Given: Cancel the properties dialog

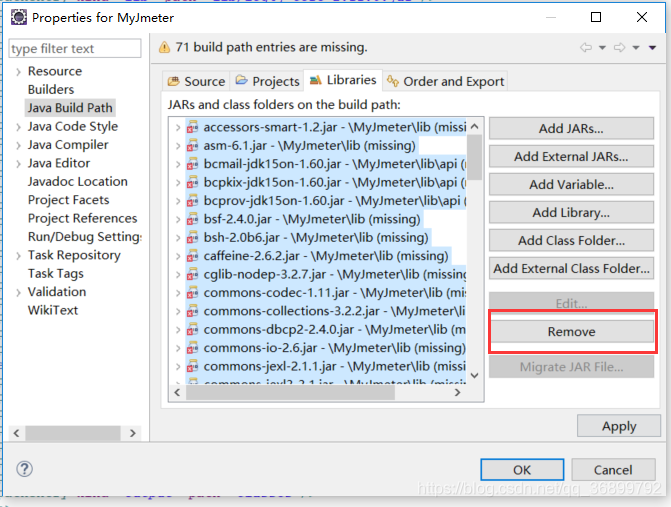Looking at the screenshot, I should click(x=613, y=470).
